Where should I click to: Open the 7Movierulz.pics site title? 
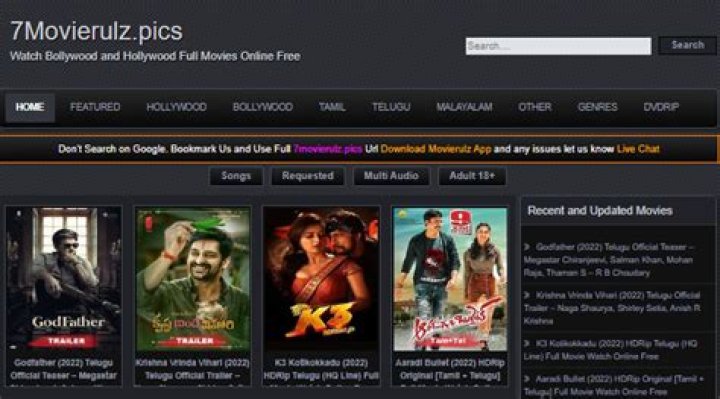[96, 31]
